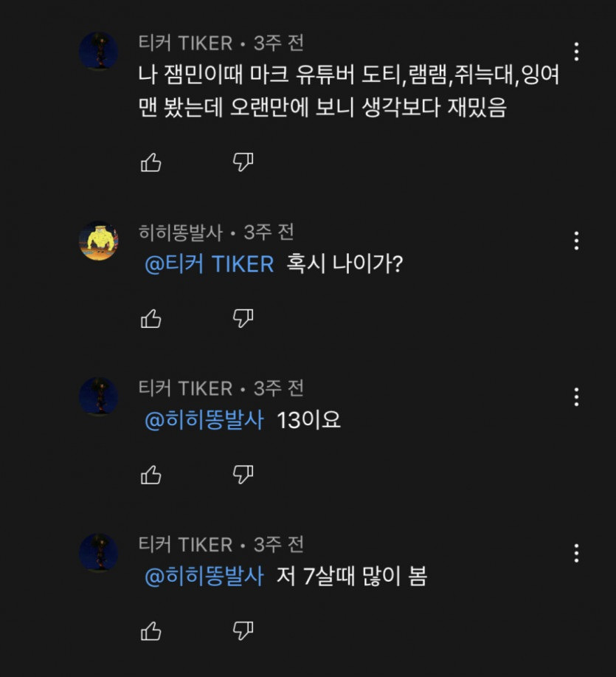Like the '저 7살때 많이 봄' reply
Viewport: 616px width, 677px height.
(151, 630)
